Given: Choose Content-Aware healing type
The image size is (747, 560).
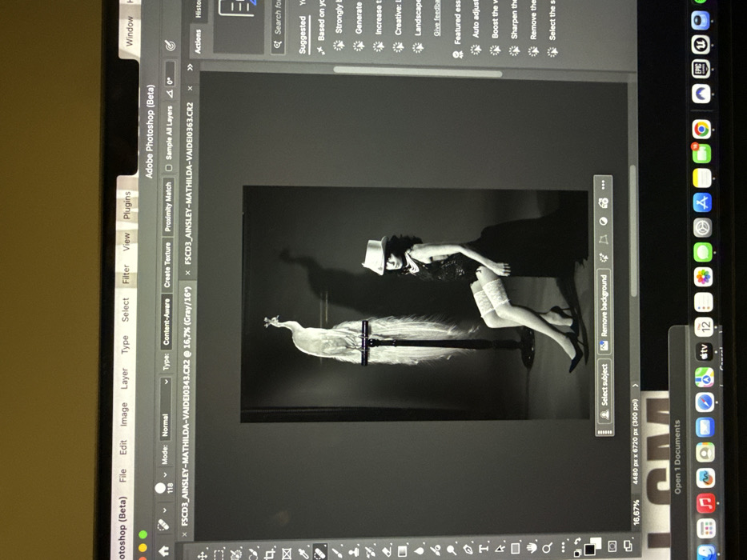Looking at the screenshot, I should 167,322.
